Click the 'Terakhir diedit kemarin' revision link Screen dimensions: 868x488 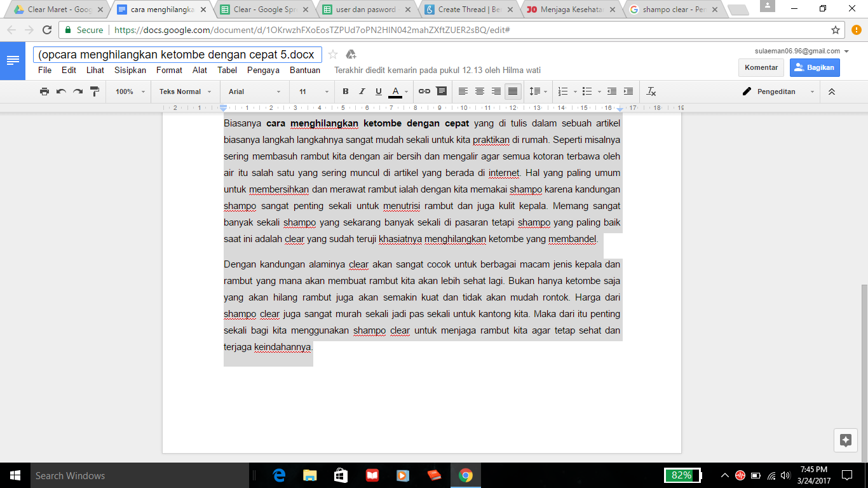(x=438, y=71)
